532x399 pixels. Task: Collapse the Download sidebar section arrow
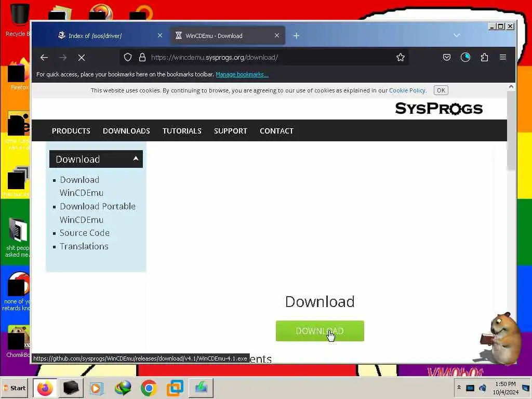tap(136, 159)
